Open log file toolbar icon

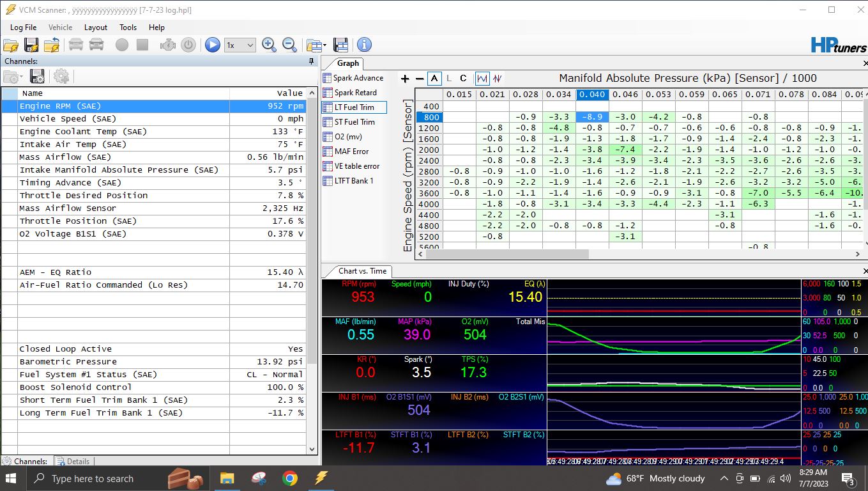click(11, 45)
